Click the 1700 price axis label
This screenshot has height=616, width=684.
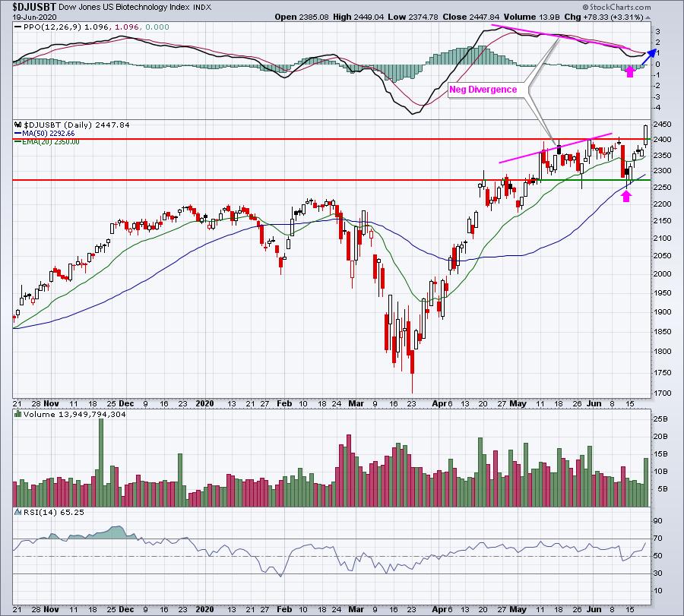pos(662,393)
